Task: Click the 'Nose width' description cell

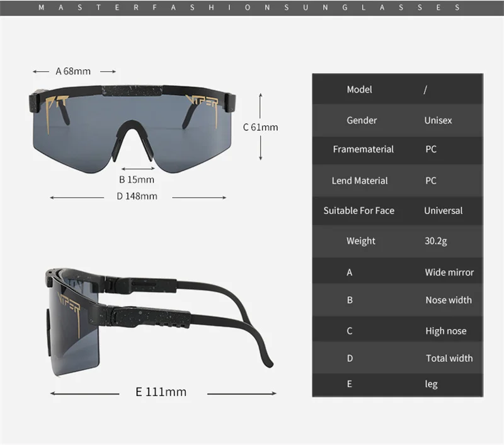Action: (x=449, y=300)
